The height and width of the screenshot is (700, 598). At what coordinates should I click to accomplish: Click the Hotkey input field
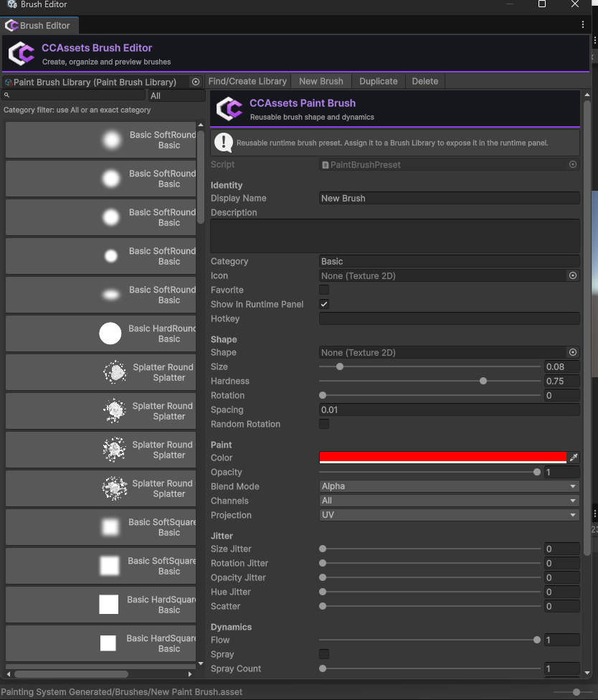click(449, 318)
